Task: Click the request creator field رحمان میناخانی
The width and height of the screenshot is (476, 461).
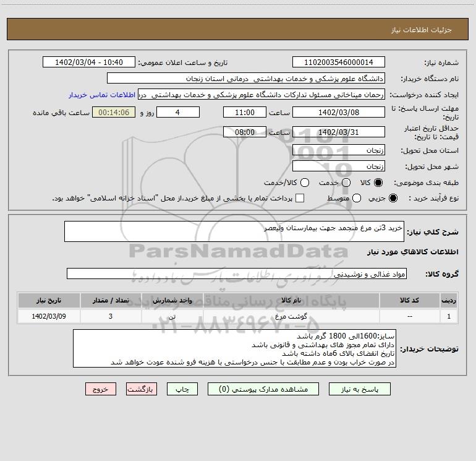Action: pyautogui.click(x=261, y=95)
